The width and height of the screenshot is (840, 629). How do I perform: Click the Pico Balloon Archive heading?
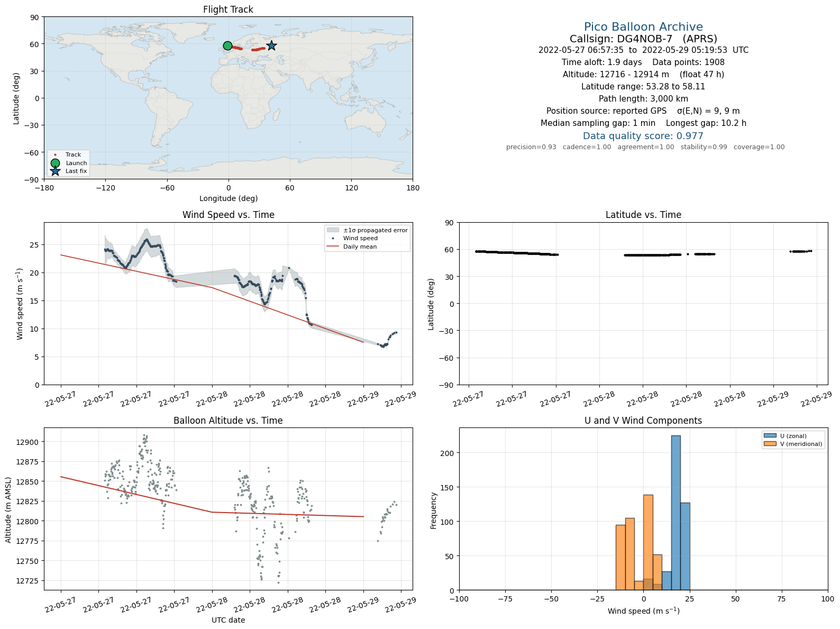coord(643,27)
